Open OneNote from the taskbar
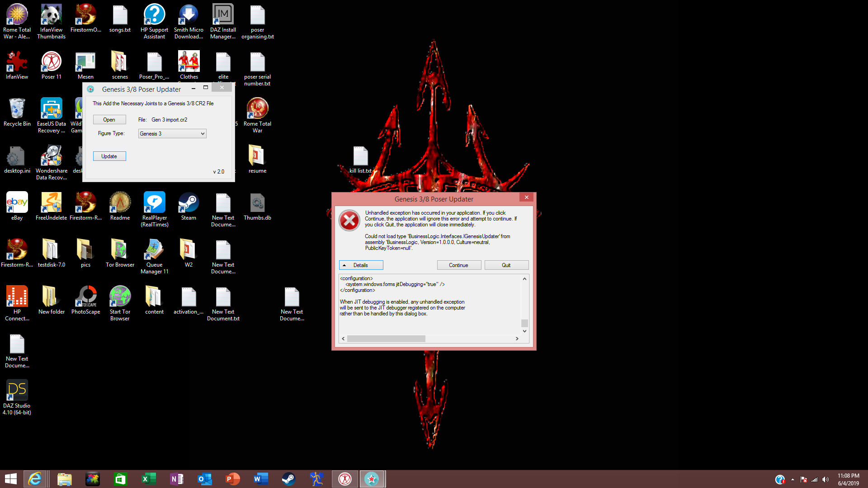The image size is (868, 488). [x=177, y=479]
